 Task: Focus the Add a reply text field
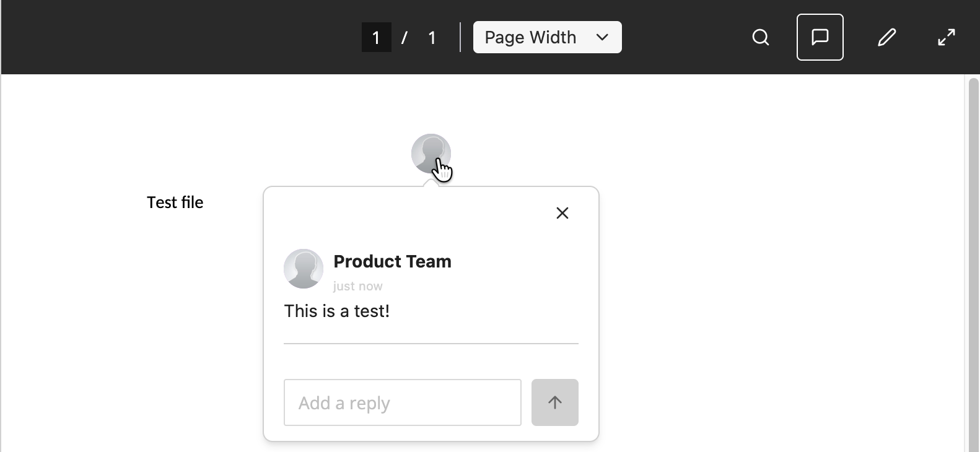click(x=403, y=402)
